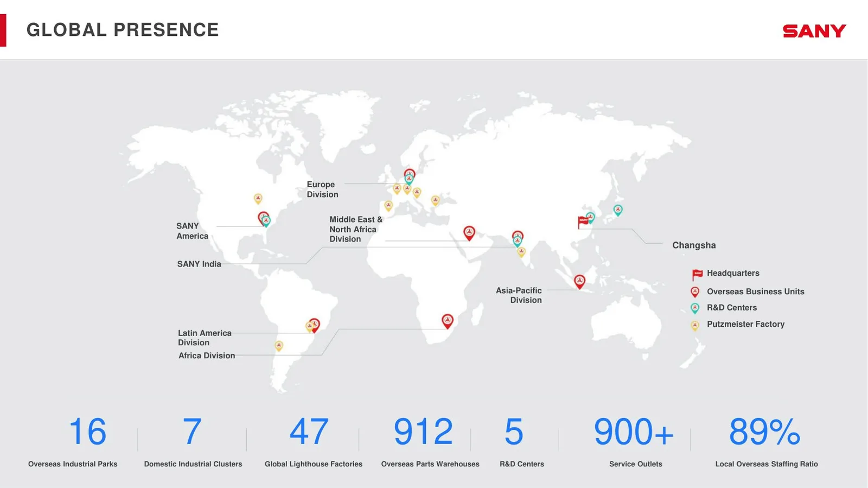Select the "Putzmeister Factory" legend text
Image resolution: width=868 pixels, height=488 pixels.
[745, 324]
